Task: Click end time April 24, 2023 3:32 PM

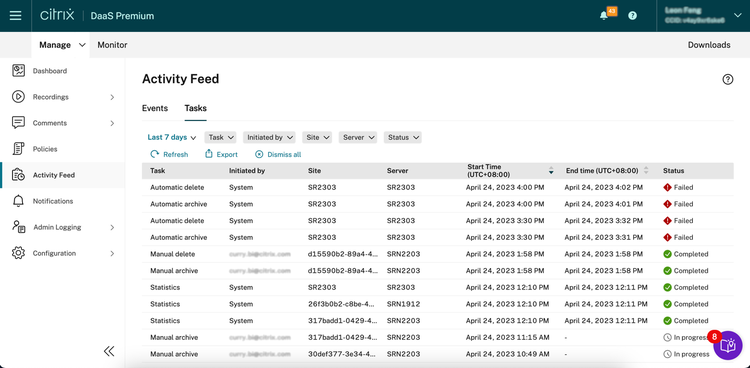Action: click(604, 221)
